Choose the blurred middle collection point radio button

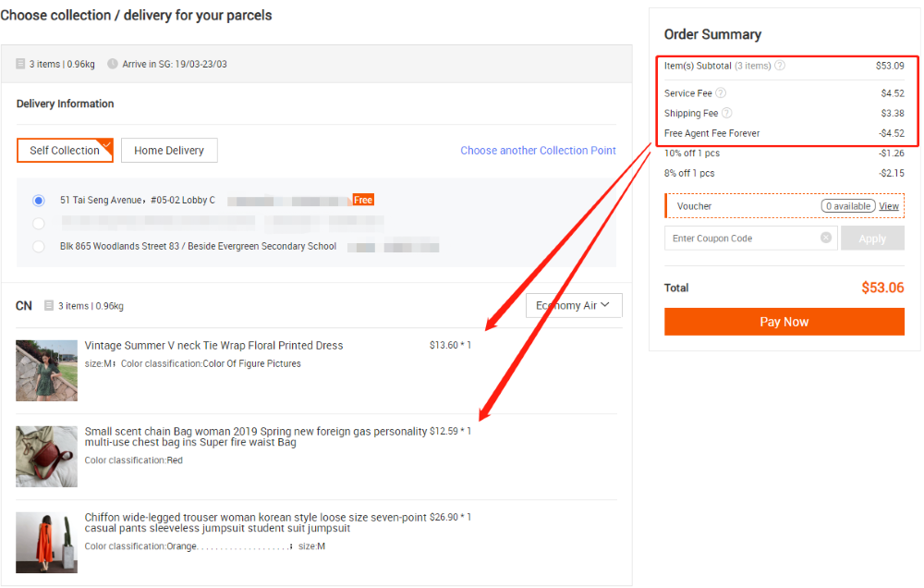tap(39, 223)
